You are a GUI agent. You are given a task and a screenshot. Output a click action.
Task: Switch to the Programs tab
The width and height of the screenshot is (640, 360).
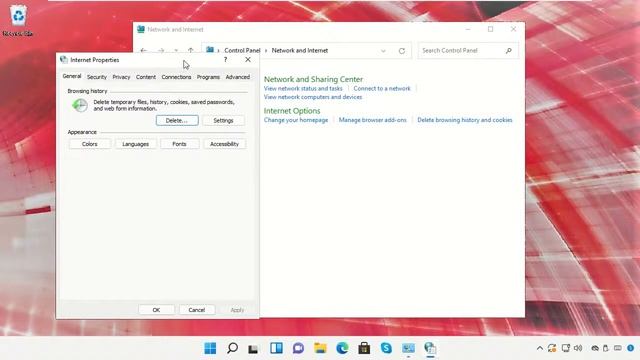point(208,77)
